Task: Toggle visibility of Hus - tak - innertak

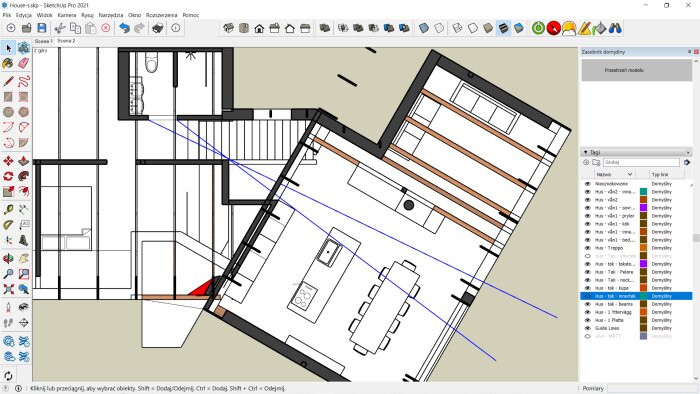Action: (588, 296)
